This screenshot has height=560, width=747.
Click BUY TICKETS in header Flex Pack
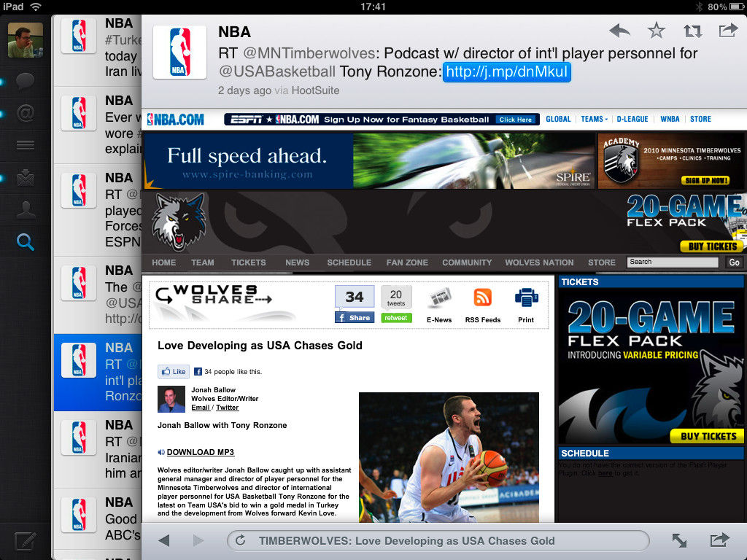click(x=712, y=246)
